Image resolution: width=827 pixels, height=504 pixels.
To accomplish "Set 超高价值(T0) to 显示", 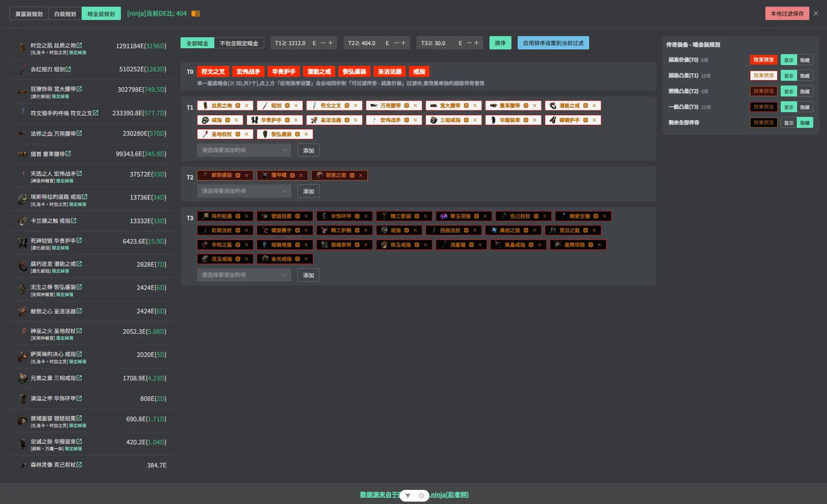I will [x=789, y=60].
